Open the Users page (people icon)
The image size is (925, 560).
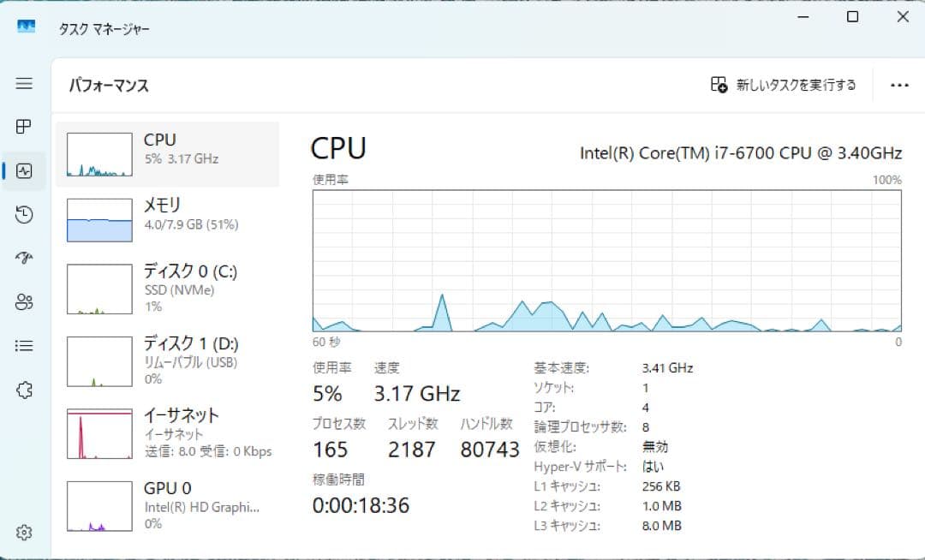tap(24, 302)
